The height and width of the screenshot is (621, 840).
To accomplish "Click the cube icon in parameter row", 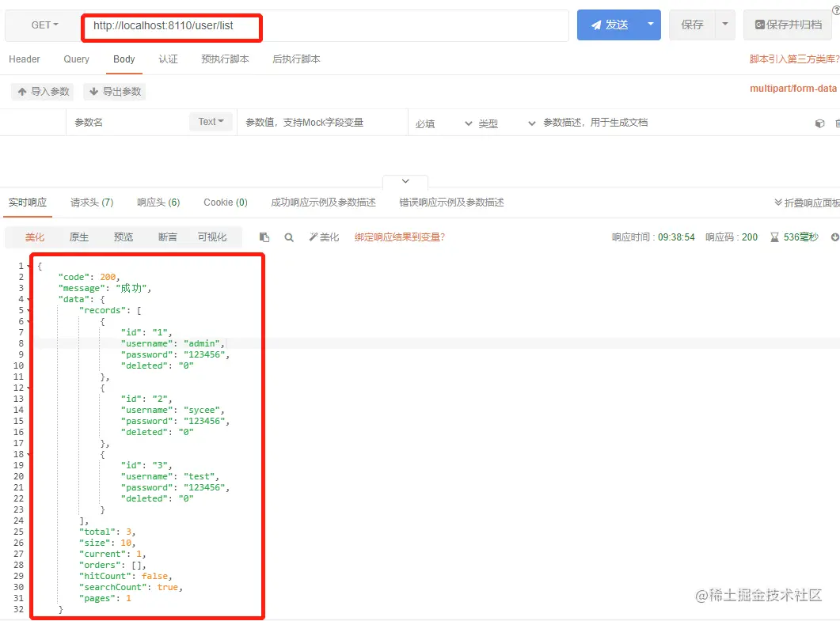I will [819, 123].
